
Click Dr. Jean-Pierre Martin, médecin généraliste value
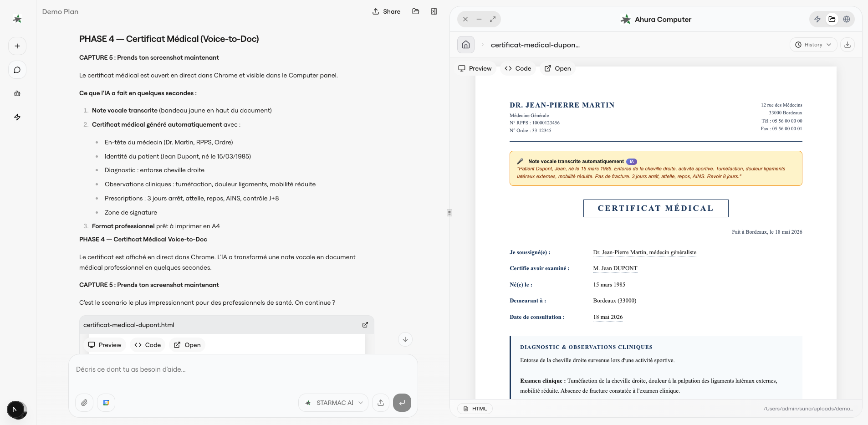pos(645,252)
